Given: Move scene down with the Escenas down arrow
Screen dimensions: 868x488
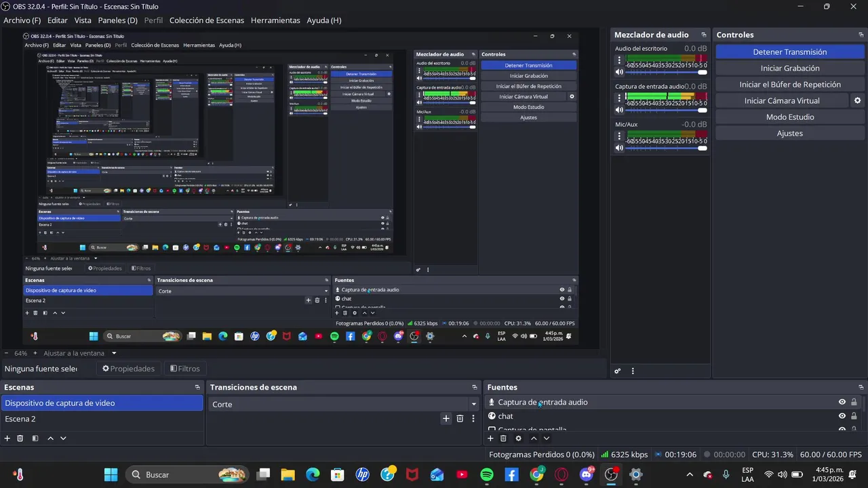Looking at the screenshot, I should tap(63, 439).
